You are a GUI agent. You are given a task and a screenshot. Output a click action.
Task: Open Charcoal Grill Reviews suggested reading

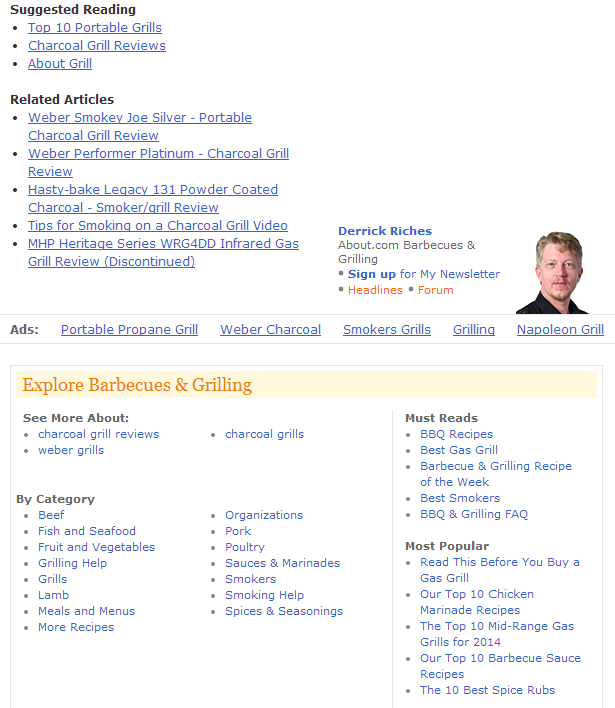(x=96, y=46)
